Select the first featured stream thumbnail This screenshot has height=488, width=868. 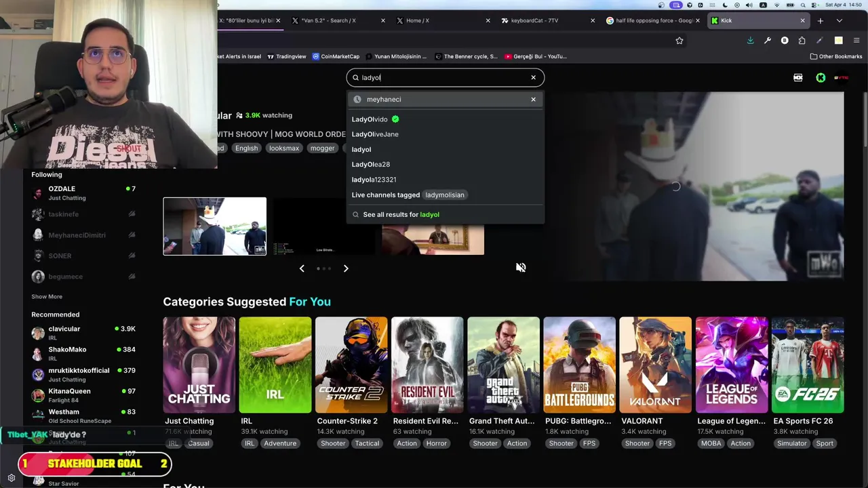214,226
